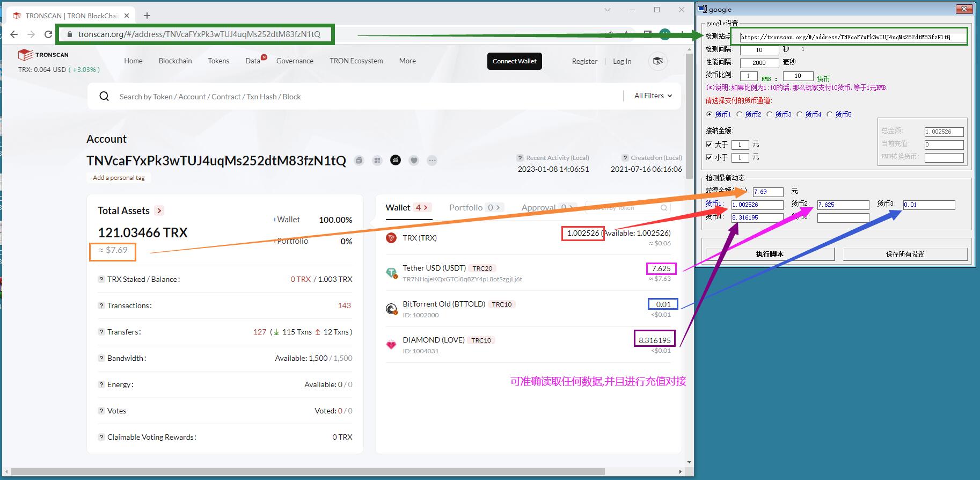Switch to the Portfolio tab
The image size is (980, 480).
pyautogui.click(x=465, y=208)
